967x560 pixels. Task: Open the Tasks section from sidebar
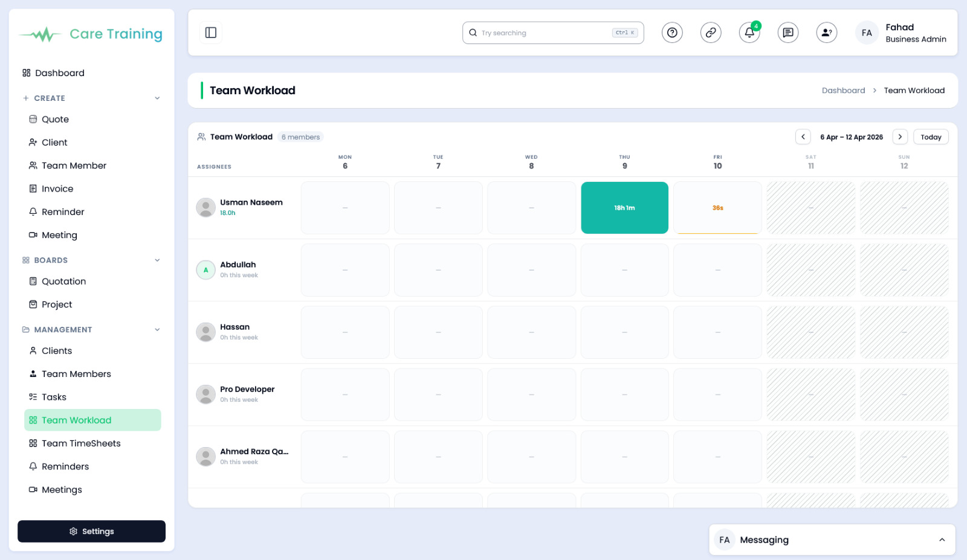[x=54, y=397]
